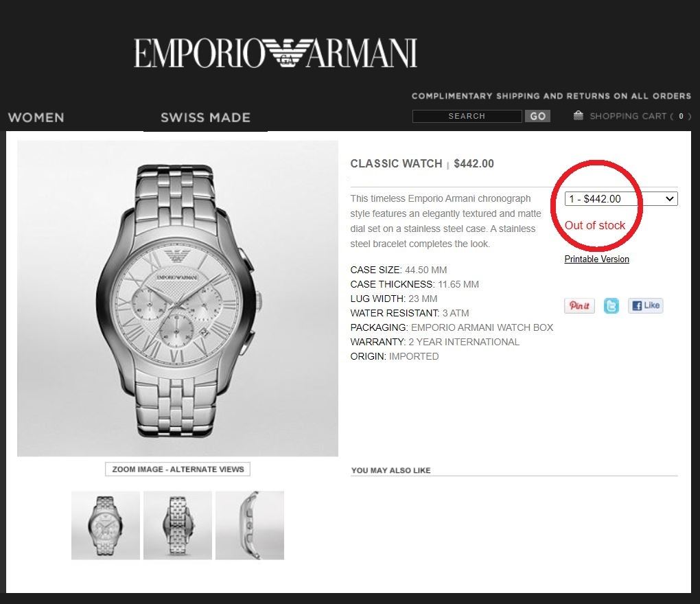Screen dimensions: 700x604
Task: Select the back bracelet view thumbnail
Action: [178, 526]
